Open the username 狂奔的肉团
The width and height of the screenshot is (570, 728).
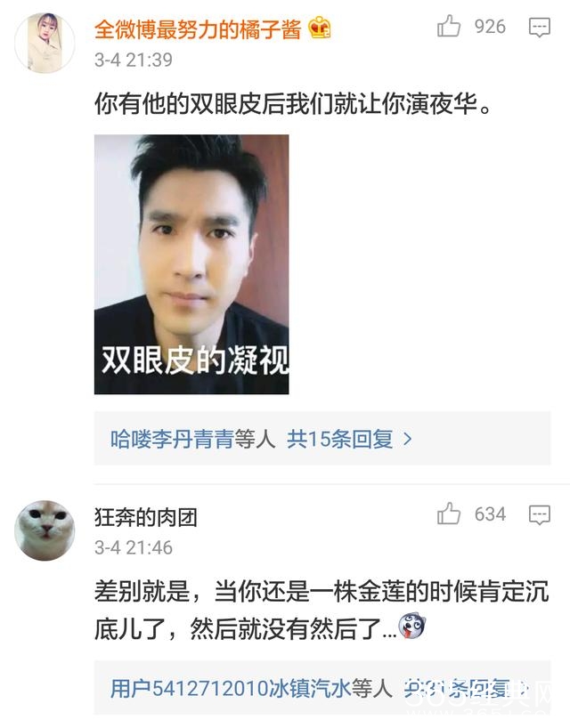(146, 517)
